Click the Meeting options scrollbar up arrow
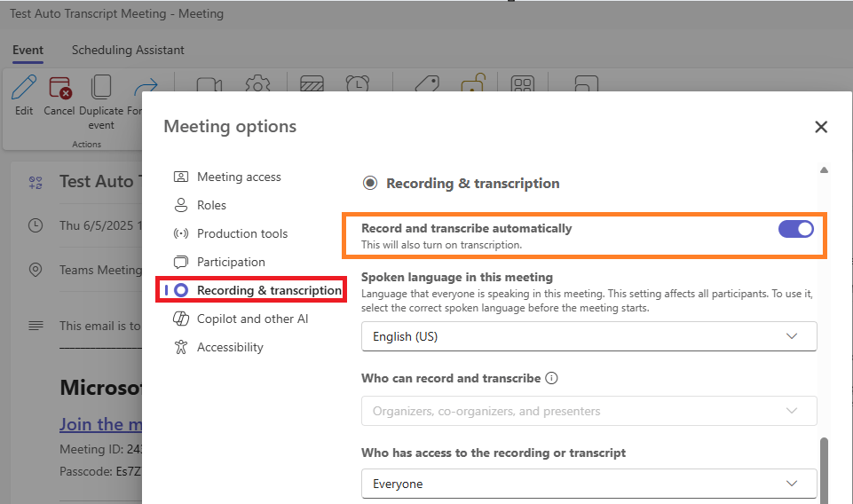This screenshot has height=504, width=853. pyautogui.click(x=824, y=169)
